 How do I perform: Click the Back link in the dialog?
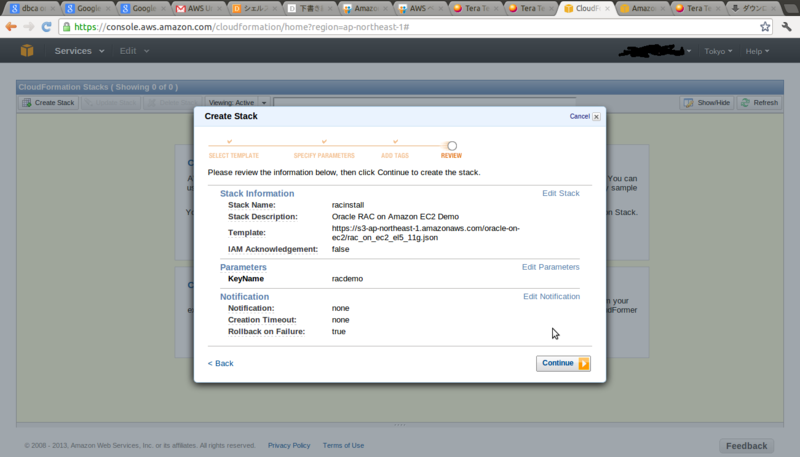[x=220, y=363]
